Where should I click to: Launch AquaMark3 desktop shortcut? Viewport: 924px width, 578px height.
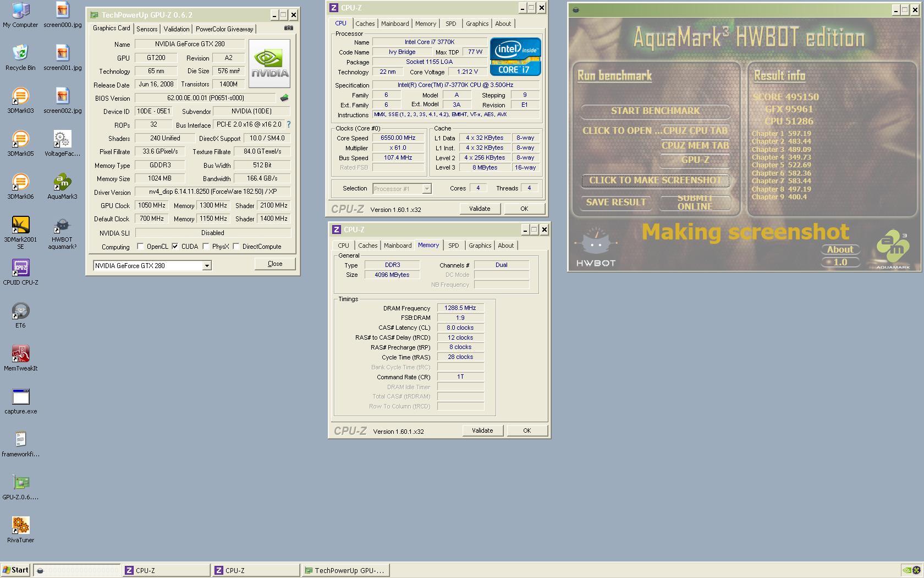pos(62,187)
